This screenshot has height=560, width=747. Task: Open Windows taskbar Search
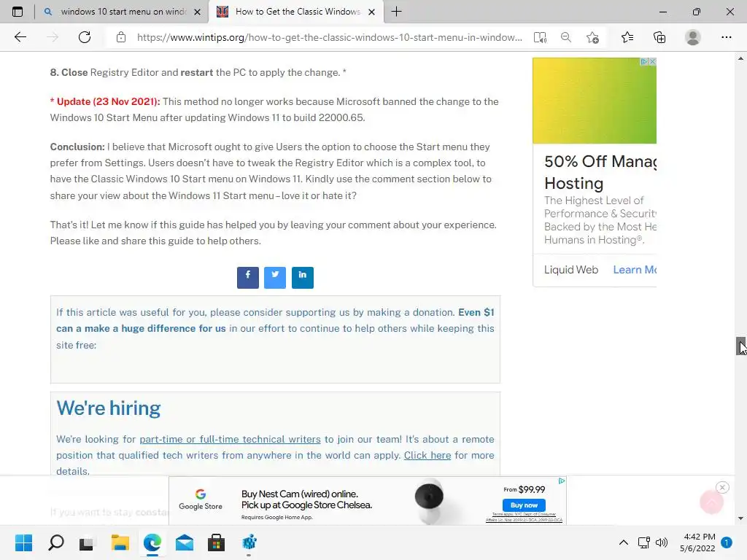coord(55,542)
